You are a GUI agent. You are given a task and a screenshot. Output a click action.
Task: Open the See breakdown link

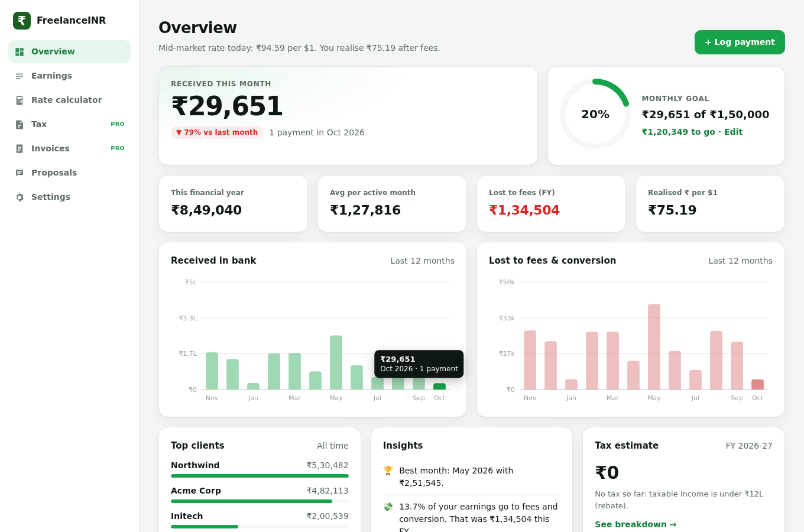[636, 524]
